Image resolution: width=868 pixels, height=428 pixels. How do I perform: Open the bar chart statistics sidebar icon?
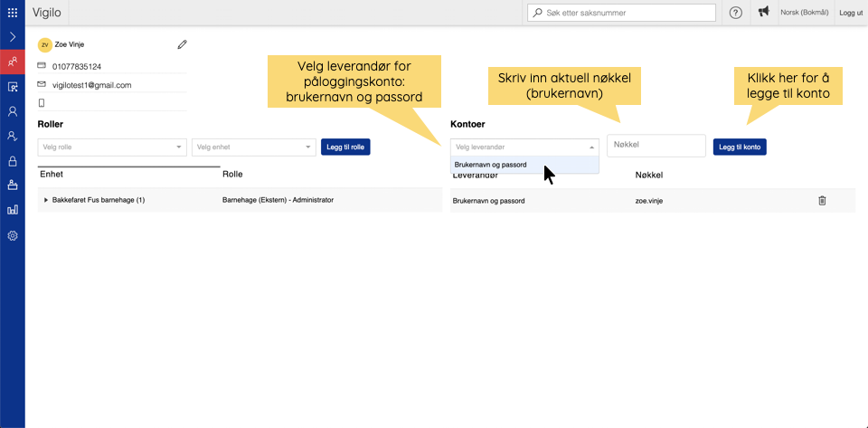coord(13,210)
